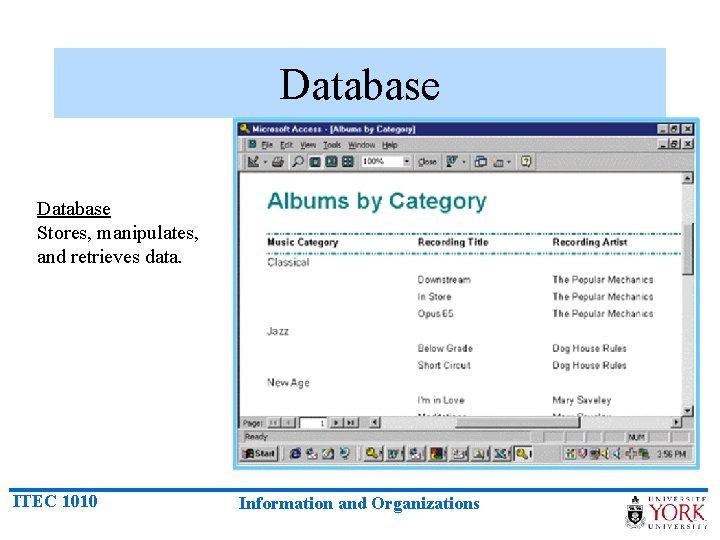The height and width of the screenshot is (540, 720).
Task: Expand the Office Links dropdown arrow
Action: (x=464, y=162)
